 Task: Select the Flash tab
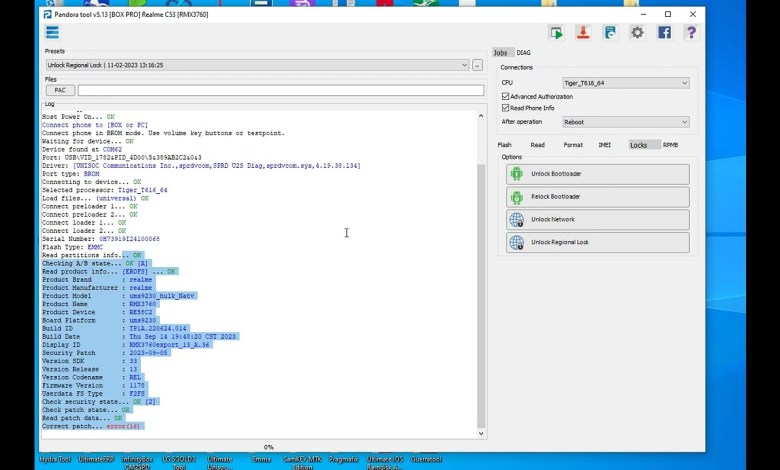[505, 145]
